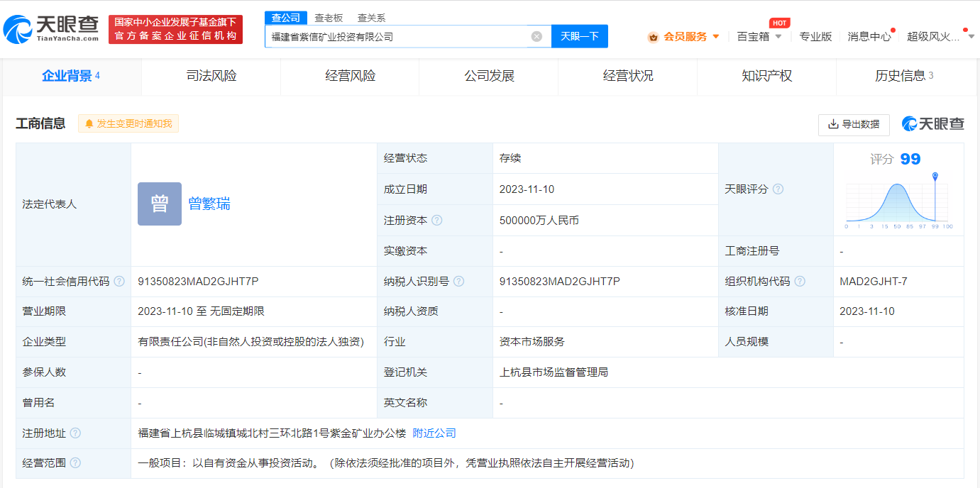The width and height of the screenshot is (980, 488).
Task: Click help icon beside 注册地址
Action: tap(75, 433)
